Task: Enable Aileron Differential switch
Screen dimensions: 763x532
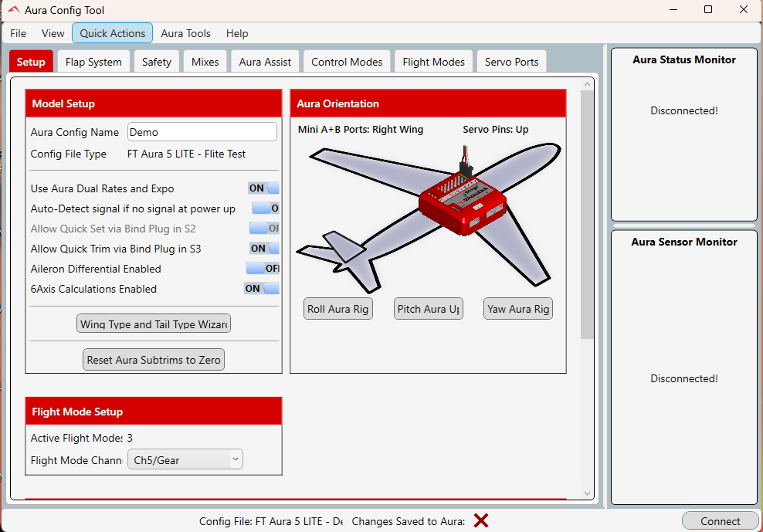Action: point(263,269)
